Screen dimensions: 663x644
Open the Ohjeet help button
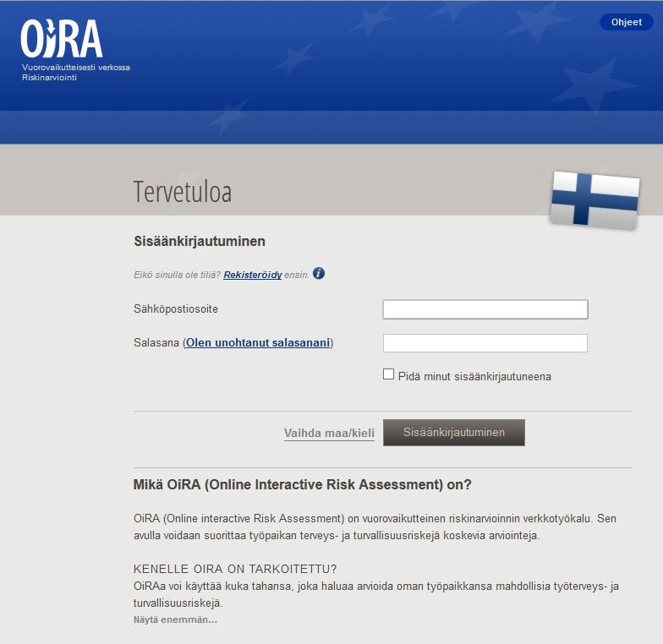626,22
